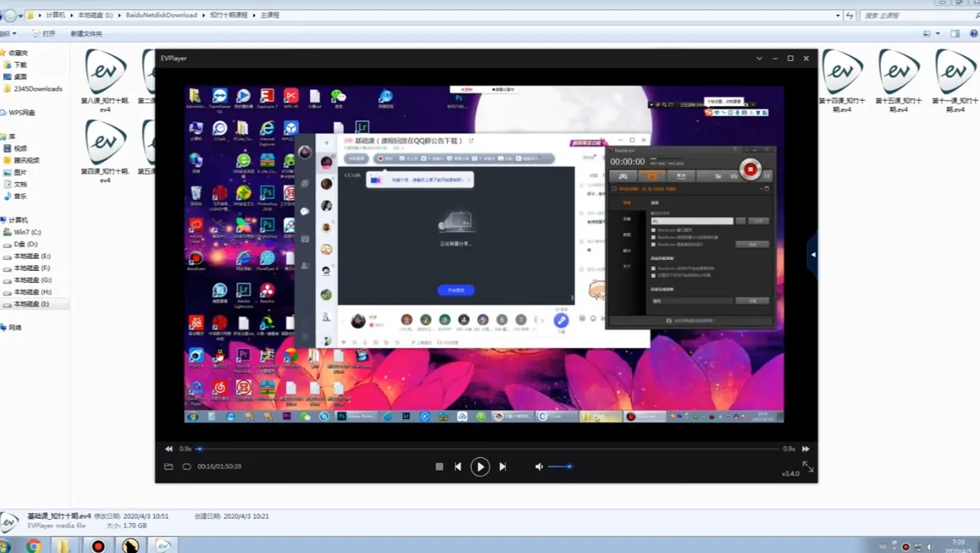Select 本地磁盘 (E:) in navigation tree
980x553 pixels.
tap(32, 256)
